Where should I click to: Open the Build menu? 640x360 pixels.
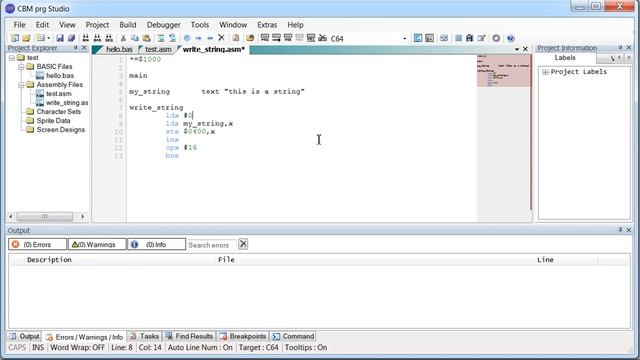pyautogui.click(x=128, y=25)
